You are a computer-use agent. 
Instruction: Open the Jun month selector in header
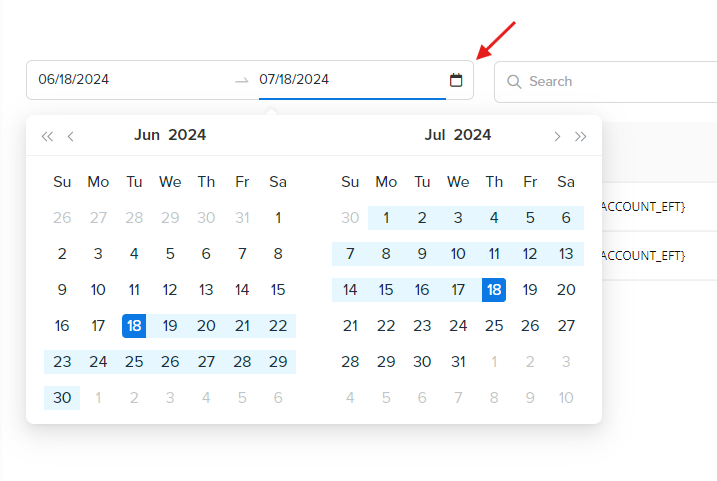(x=147, y=135)
